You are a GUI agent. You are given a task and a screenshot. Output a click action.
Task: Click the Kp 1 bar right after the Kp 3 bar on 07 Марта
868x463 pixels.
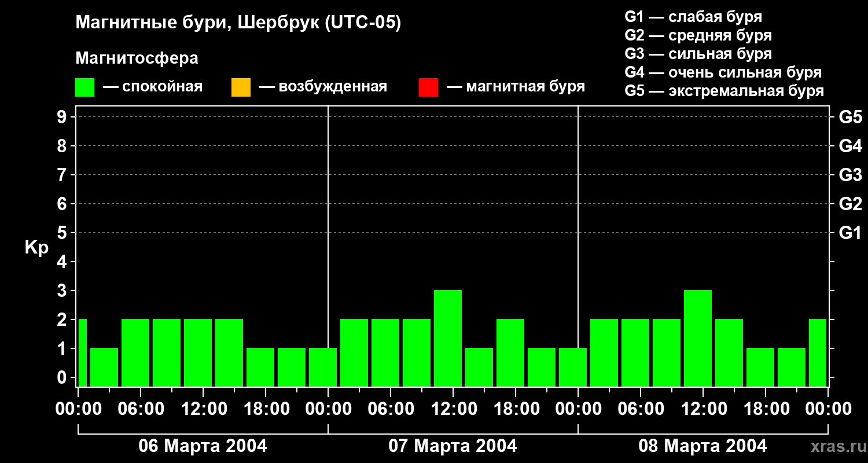tap(479, 367)
